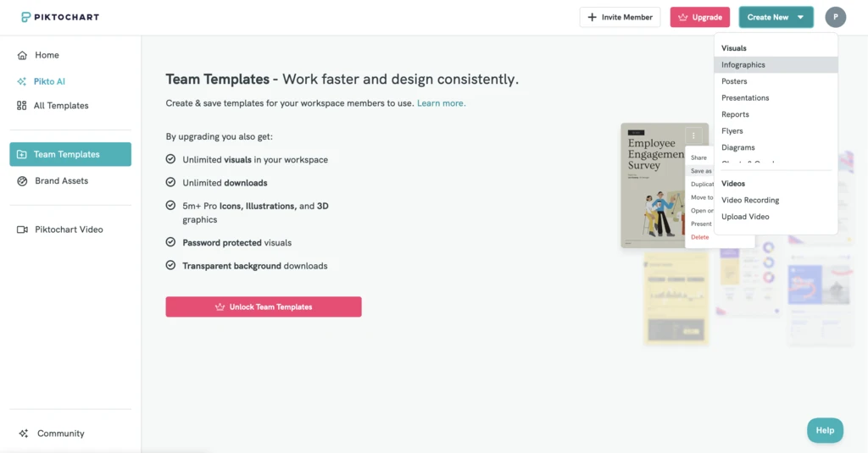Viewport: 868px width, 453px height.
Task: Click the All Templates grid icon
Action: pyautogui.click(x=21, y=106)
